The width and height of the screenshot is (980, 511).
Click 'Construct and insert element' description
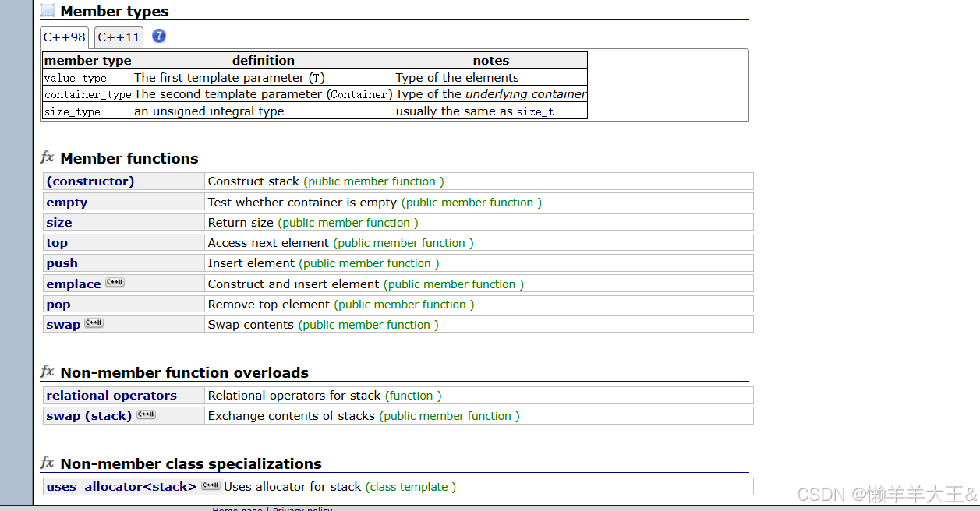coord(294,284)
